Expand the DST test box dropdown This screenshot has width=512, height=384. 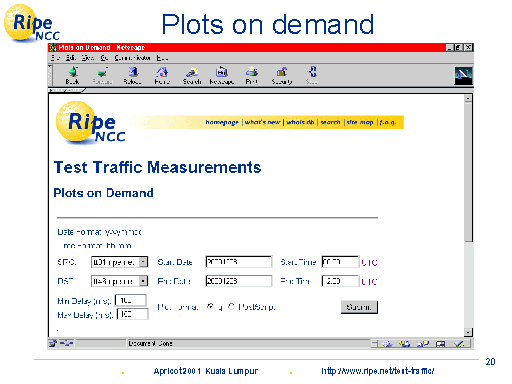click(143, 281)
